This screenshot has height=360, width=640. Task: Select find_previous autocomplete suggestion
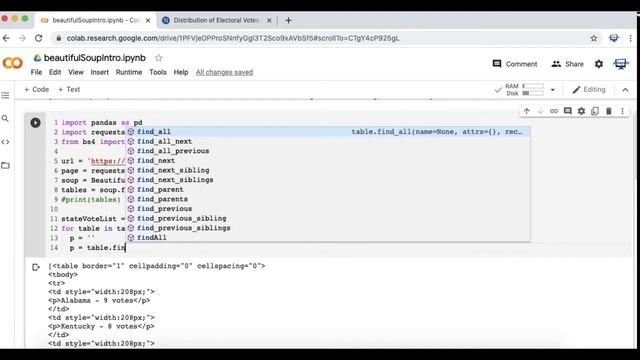328,209
